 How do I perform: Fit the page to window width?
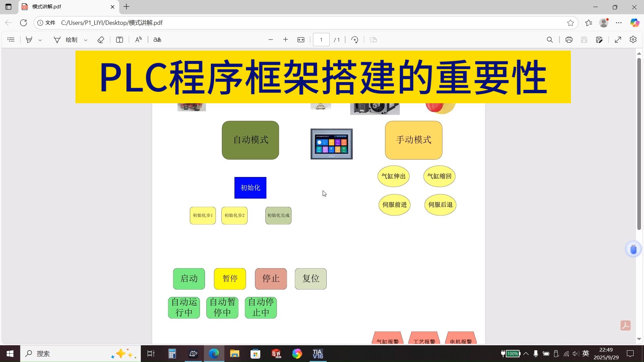tap(301, 40)
